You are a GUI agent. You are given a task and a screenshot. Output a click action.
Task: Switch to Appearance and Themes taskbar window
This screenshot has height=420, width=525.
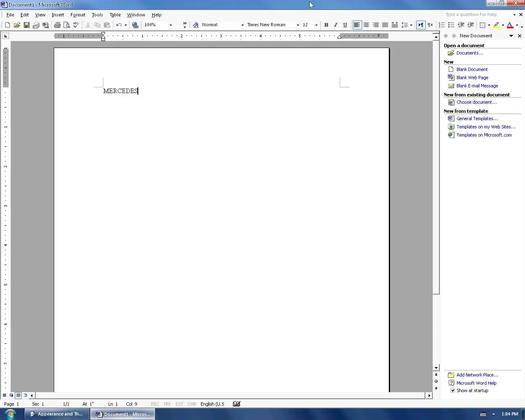[57, 414]
